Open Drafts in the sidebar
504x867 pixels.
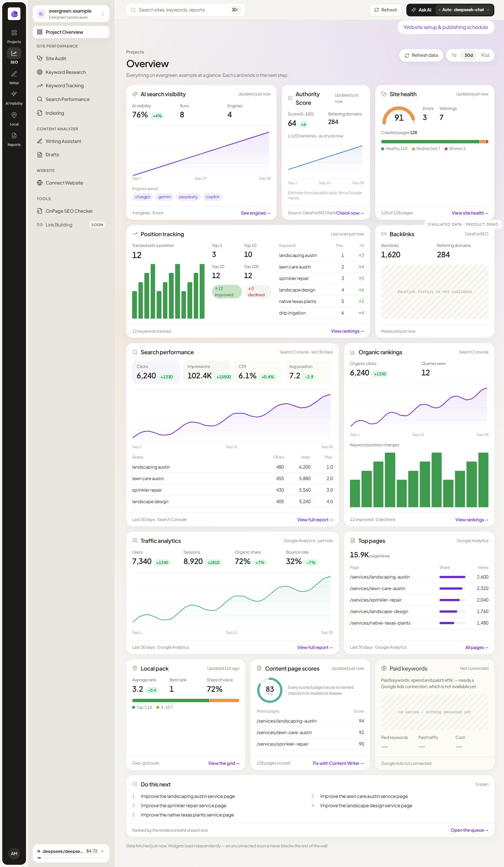pyautogui.click(x=71, y=154)
